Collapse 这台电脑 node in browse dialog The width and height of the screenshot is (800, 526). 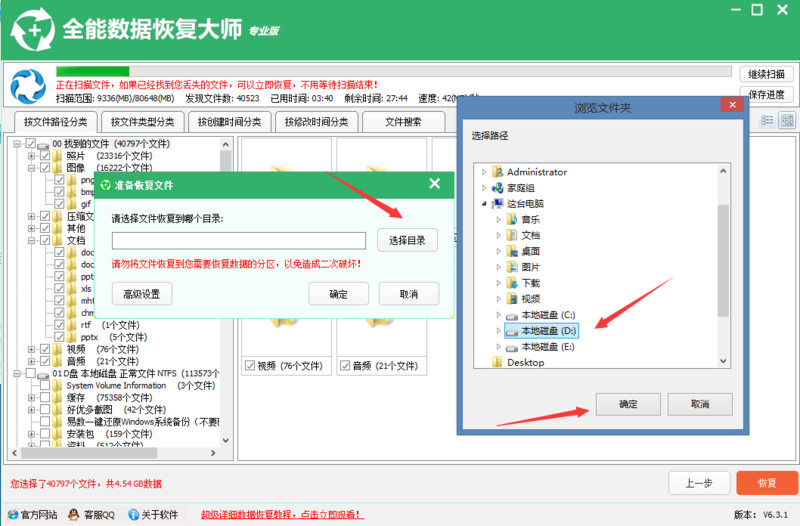pyautogui.click(x=484, y=204)
